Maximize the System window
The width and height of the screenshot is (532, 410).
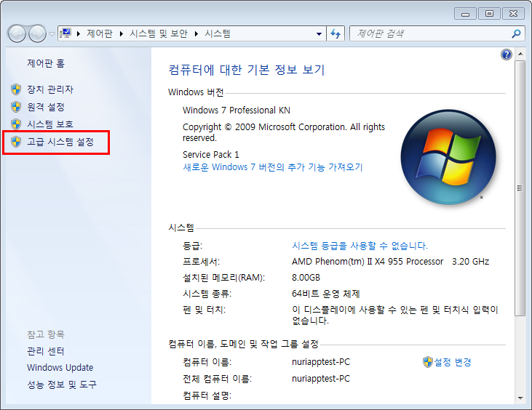pyautogui.click(x=489, y=14)
